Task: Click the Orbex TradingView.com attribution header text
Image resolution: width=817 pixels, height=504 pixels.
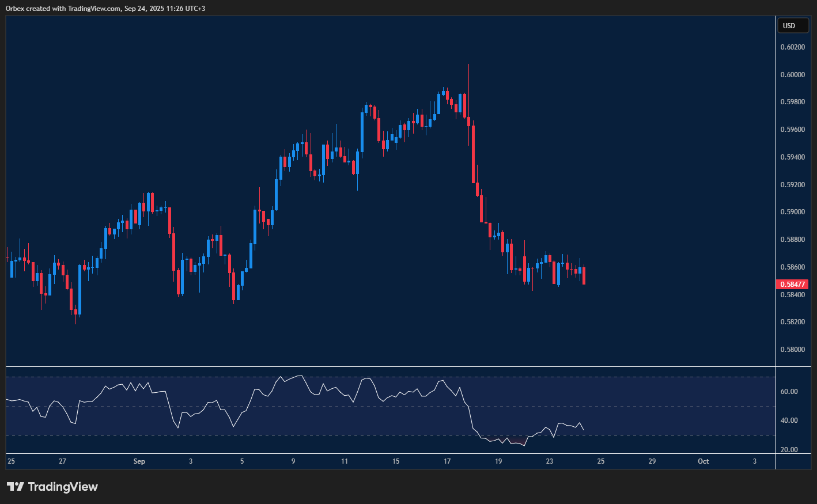Action: (105, 8)
